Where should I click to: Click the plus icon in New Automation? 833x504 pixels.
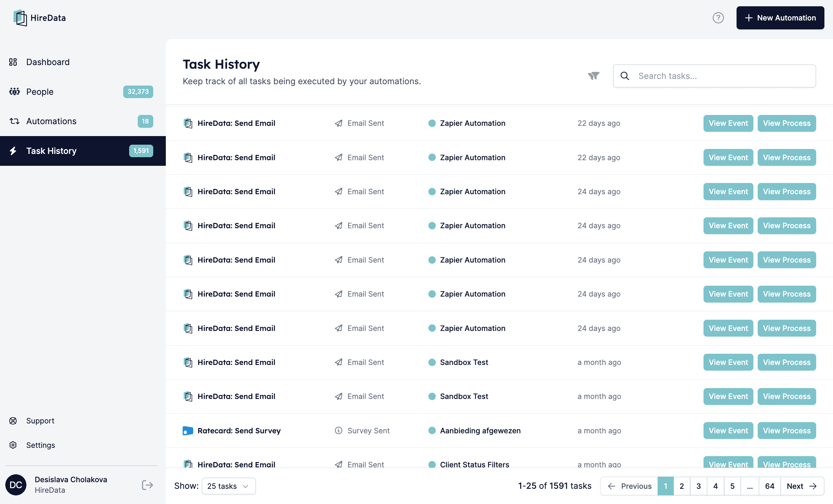(x=748, y=18)
